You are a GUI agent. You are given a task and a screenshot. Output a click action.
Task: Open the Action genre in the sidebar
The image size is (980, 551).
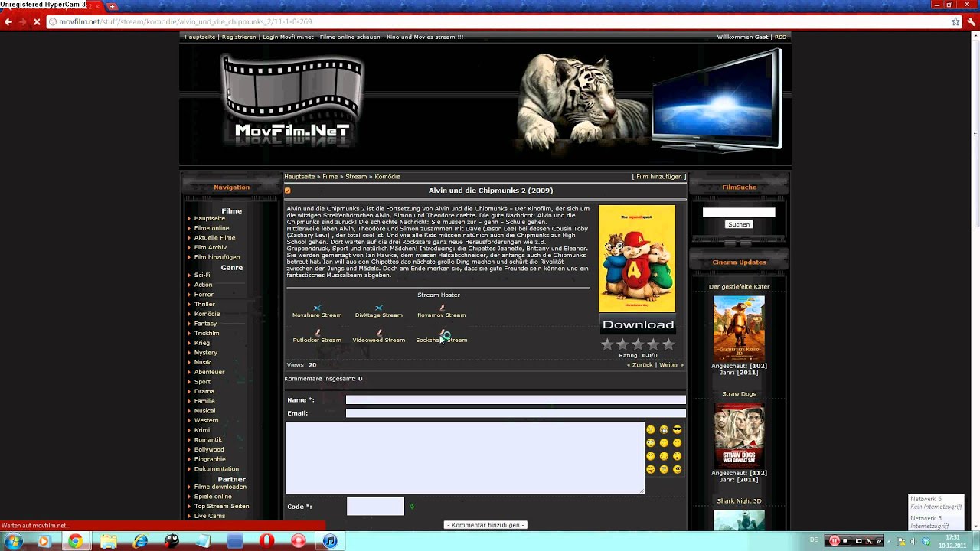tap(203, 285)
